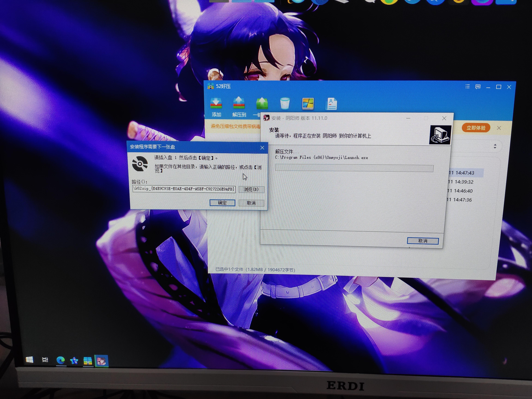Click the disc icon in the insert-disk dialog
This screenshot has height=399, width=532.
140,164
